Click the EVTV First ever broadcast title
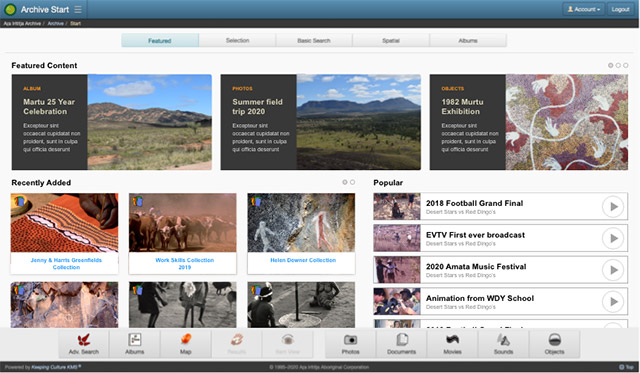The width and height of the screenshot is (640, 373). 476,235
